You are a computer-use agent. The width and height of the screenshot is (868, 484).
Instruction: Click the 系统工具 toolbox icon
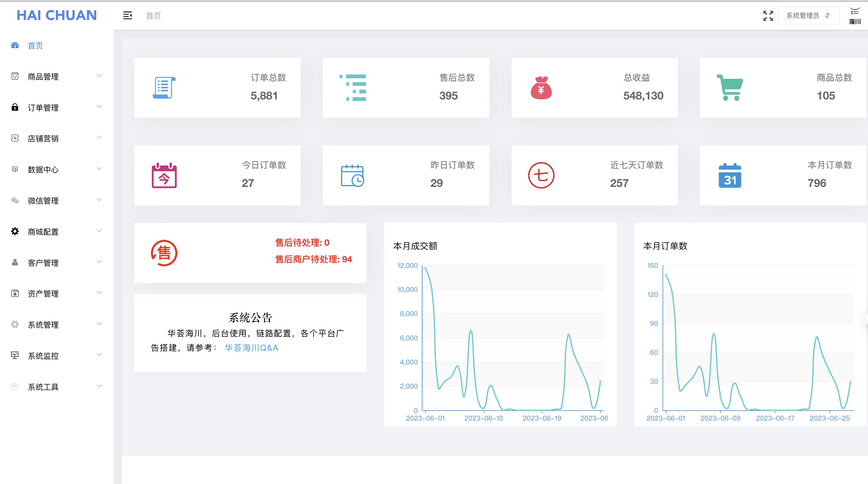click(x=15, y=386)
